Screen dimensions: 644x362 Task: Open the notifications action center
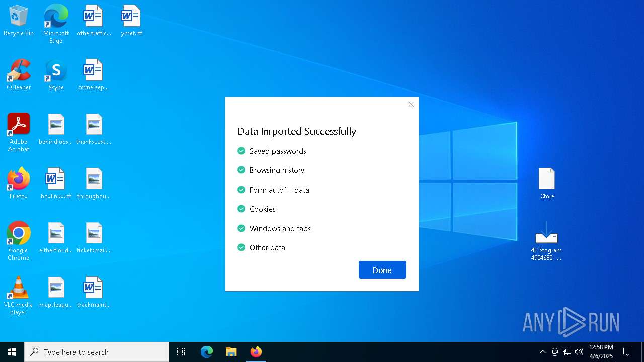point(627,352)
